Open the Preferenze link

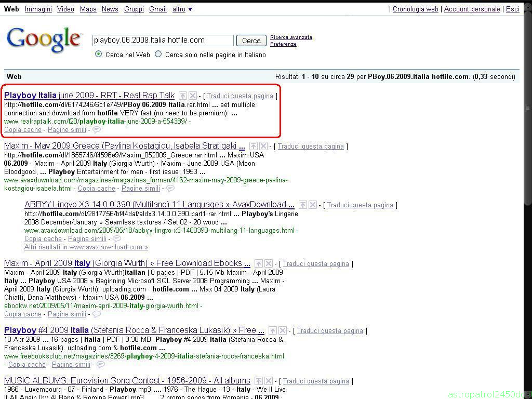283,44
